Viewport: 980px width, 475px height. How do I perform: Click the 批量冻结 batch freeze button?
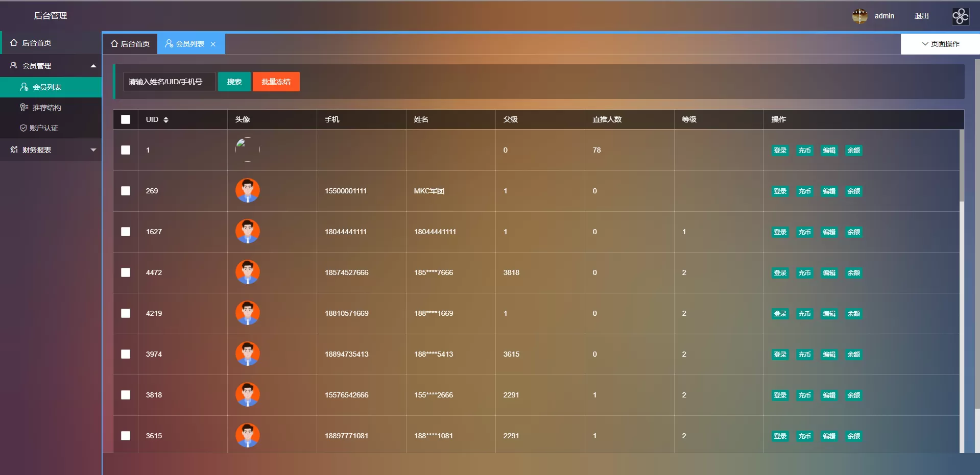tap(276, 82)
